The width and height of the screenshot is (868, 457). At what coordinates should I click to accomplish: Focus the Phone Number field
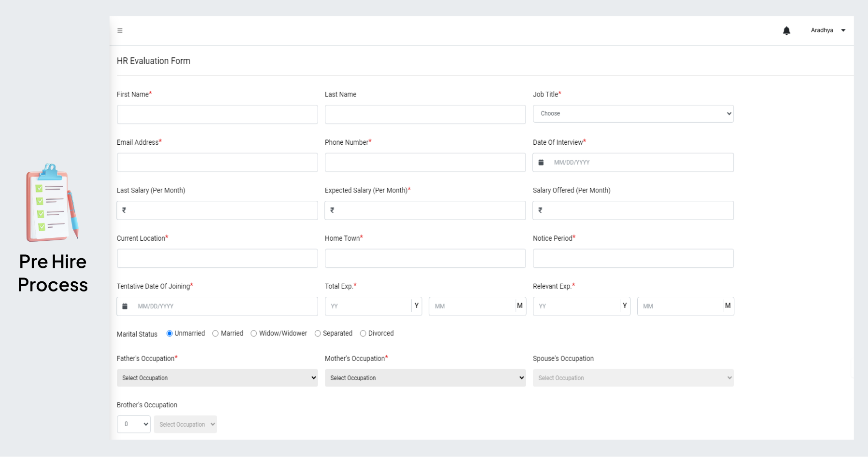coord(425,162)
